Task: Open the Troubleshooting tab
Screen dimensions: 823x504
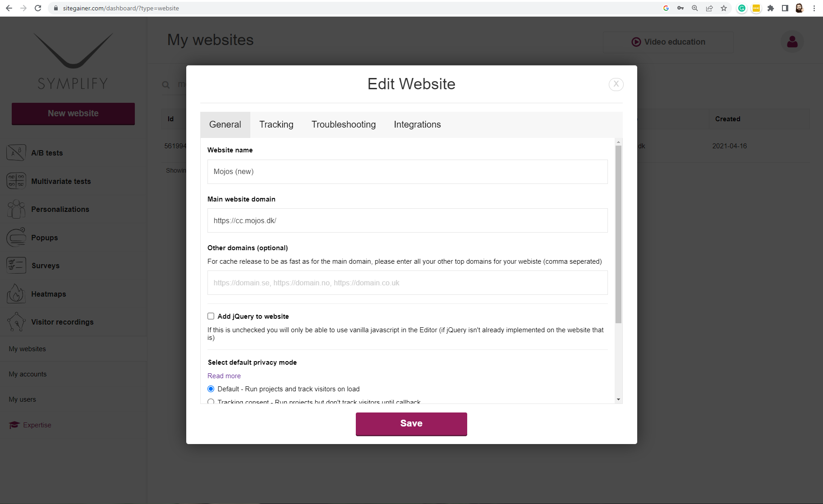Action: tap(343, 124)
